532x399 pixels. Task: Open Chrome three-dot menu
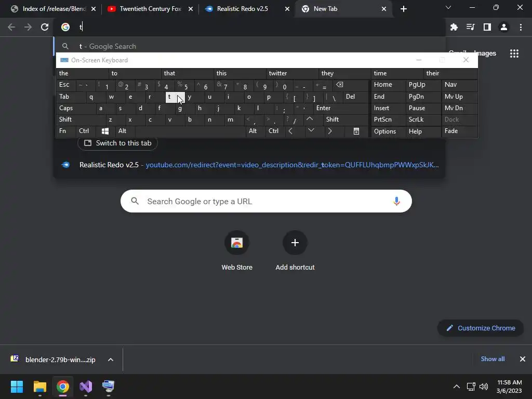click(x=521, y=27)
